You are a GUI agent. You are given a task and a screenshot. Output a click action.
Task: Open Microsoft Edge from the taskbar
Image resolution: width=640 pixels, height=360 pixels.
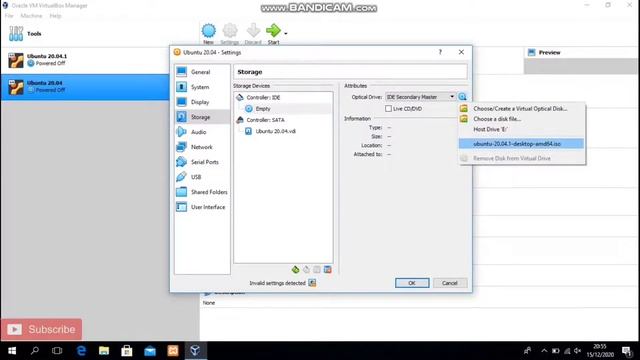(x=81, y=351)
